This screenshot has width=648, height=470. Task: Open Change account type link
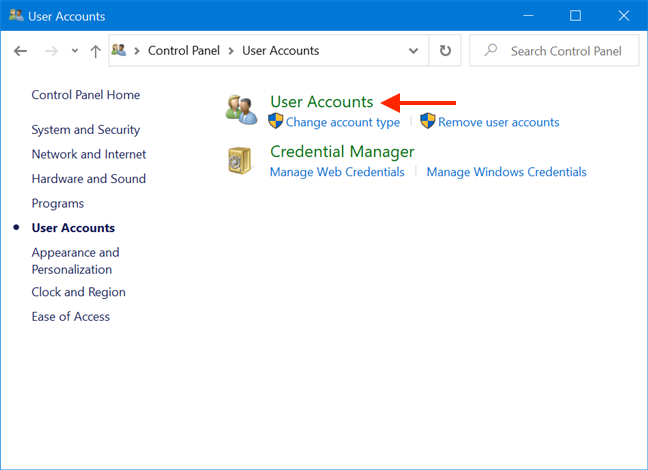click(x=343, y=122)
